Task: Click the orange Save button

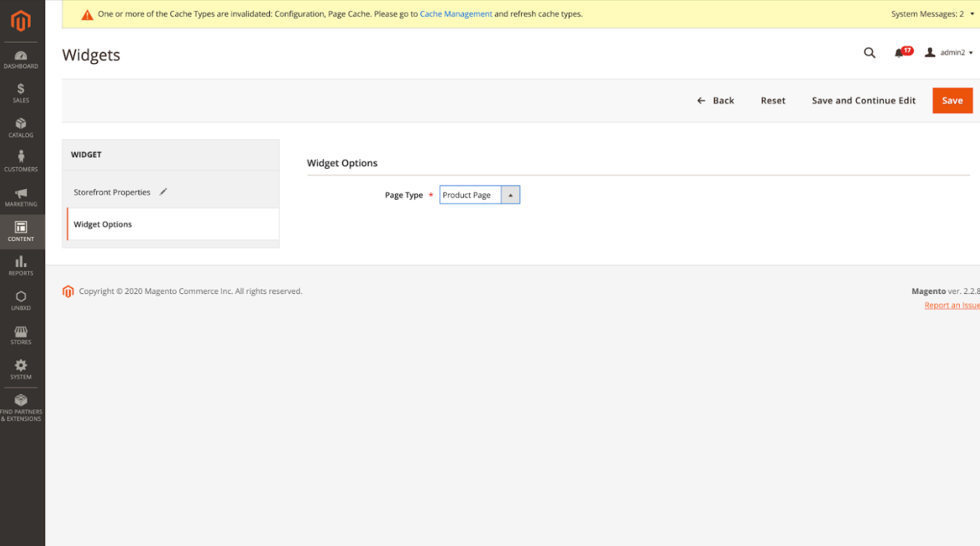Action: (952, 101)
